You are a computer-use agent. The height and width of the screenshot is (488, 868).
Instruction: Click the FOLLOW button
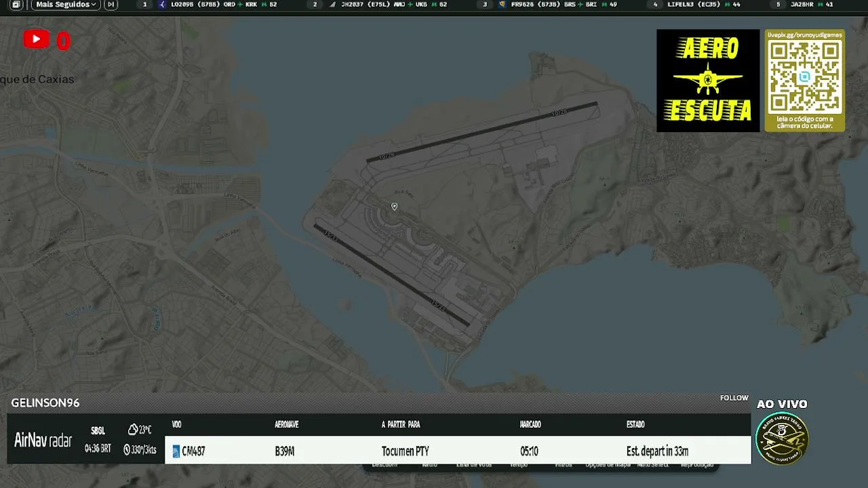[x=734, y=399]
